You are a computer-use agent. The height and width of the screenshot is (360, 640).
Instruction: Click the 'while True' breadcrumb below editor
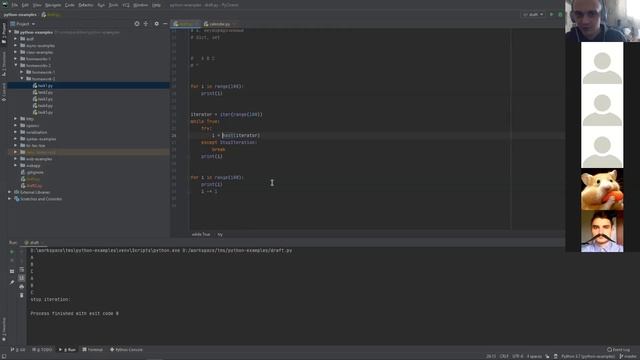pos(201,234)
